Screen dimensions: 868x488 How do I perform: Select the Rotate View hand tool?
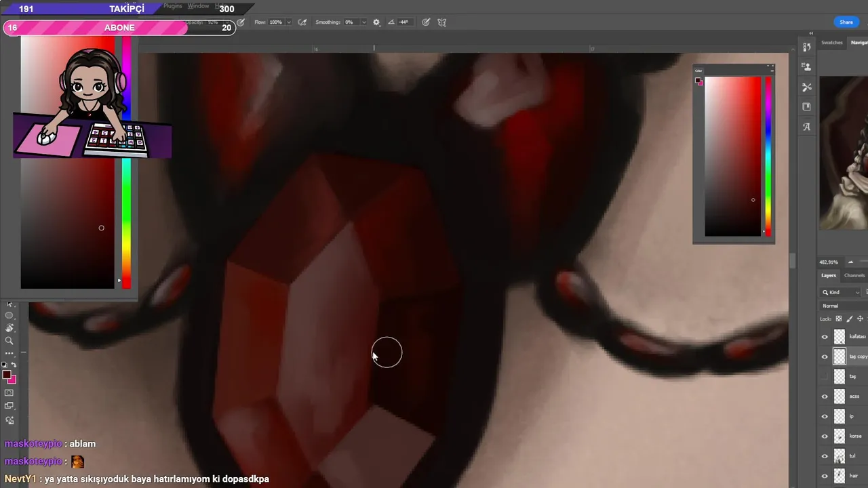click(x=9, y=328)
